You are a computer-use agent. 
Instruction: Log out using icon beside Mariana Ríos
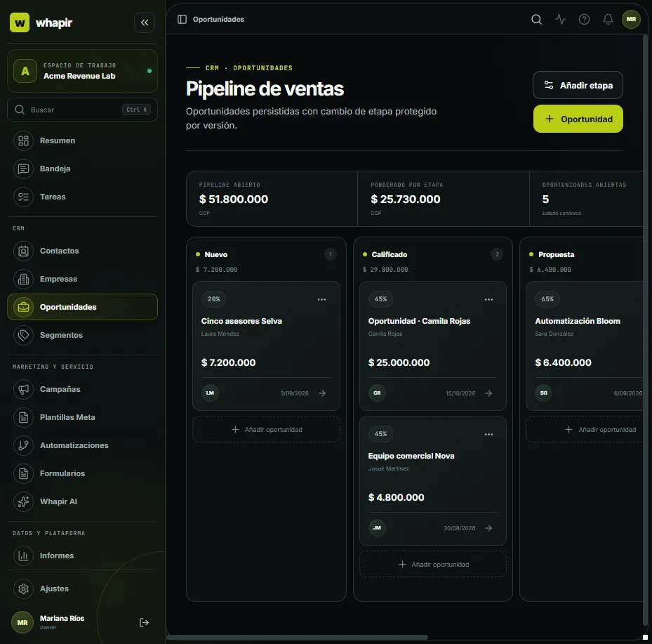pos(144,622)
